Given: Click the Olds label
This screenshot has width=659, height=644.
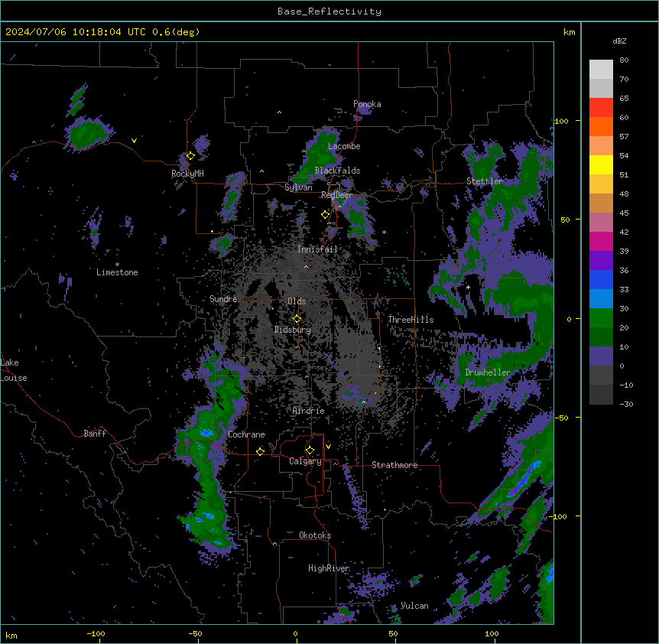Looking at the screenshot, I should click(x=297, y=301).
